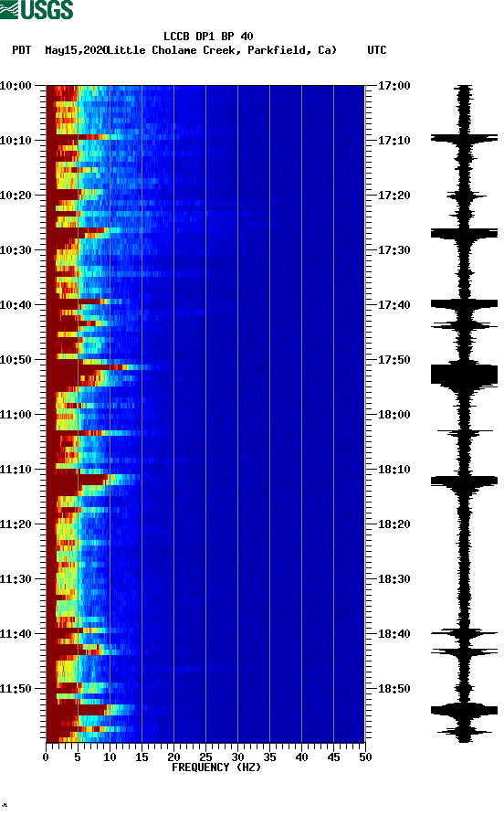Click the '17:10' UTC time label

point(394,141)
